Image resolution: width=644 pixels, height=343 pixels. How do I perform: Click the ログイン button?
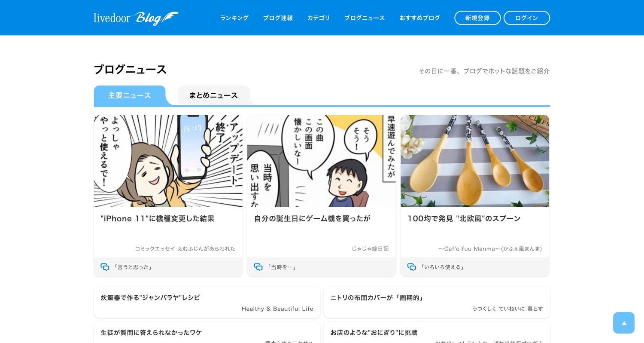527,18
